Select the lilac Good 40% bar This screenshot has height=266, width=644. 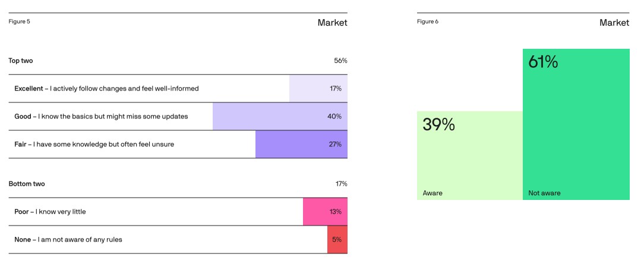point(279,117)
